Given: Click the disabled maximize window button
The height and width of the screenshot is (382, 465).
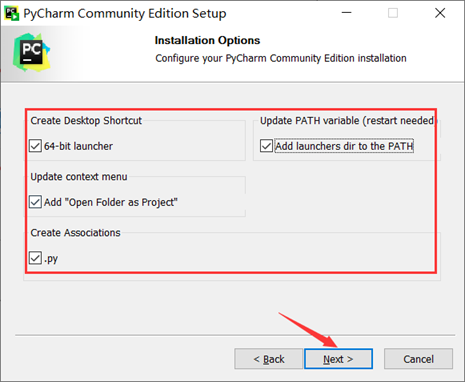Looking at the screenshot, I should tap(393, 13).
